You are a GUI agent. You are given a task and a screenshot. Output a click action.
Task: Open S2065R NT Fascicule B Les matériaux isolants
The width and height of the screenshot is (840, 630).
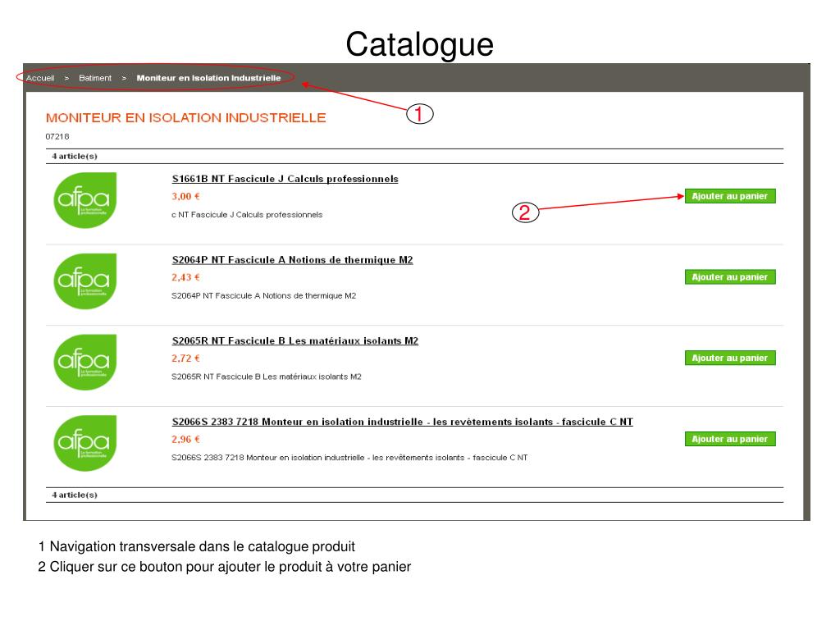[x=295, y=340]
